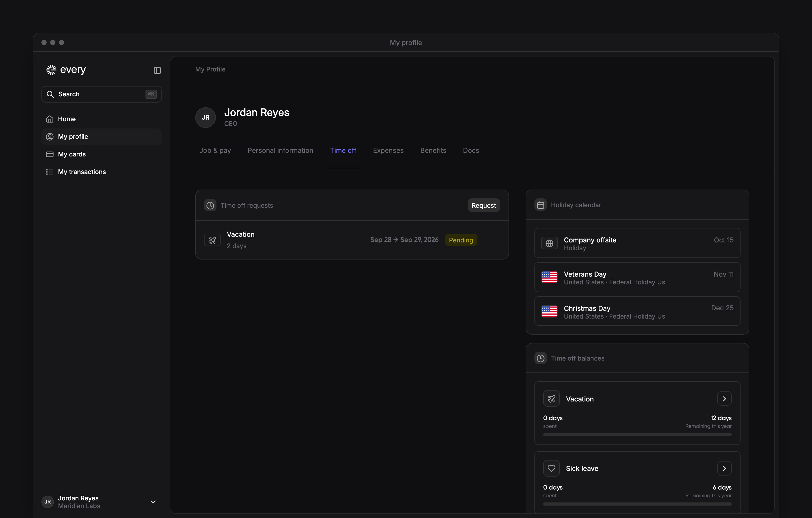Click the My cards card icon
812x518 pixels.
click(x=49, y=154)
